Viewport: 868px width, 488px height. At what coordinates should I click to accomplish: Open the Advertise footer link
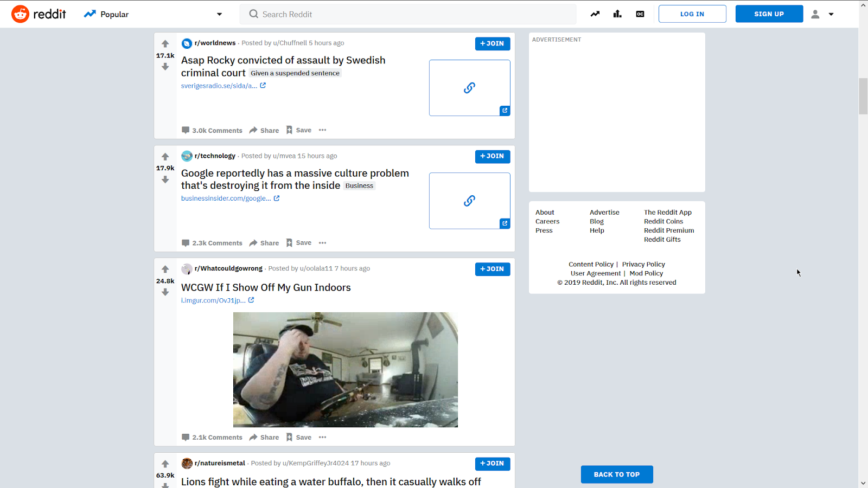[604, 213]
